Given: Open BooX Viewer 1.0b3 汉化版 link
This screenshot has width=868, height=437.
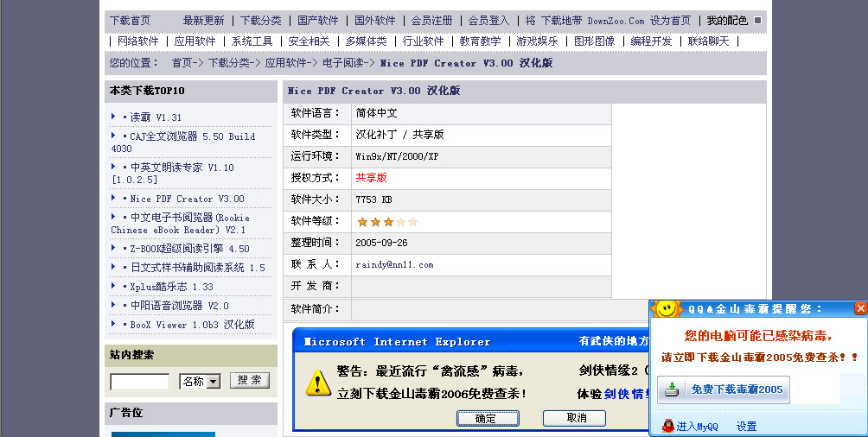Looking at the screenshot, I should tap(192, 325).
